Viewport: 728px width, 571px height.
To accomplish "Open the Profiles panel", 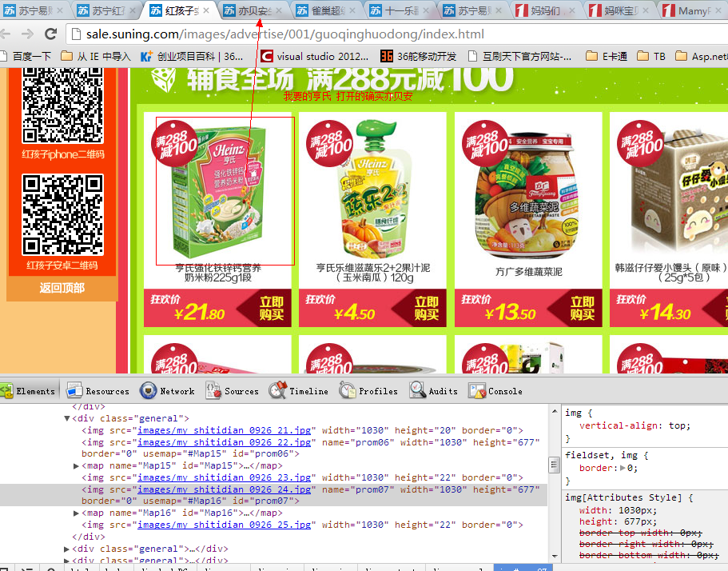I will click(x=368, y=391).
